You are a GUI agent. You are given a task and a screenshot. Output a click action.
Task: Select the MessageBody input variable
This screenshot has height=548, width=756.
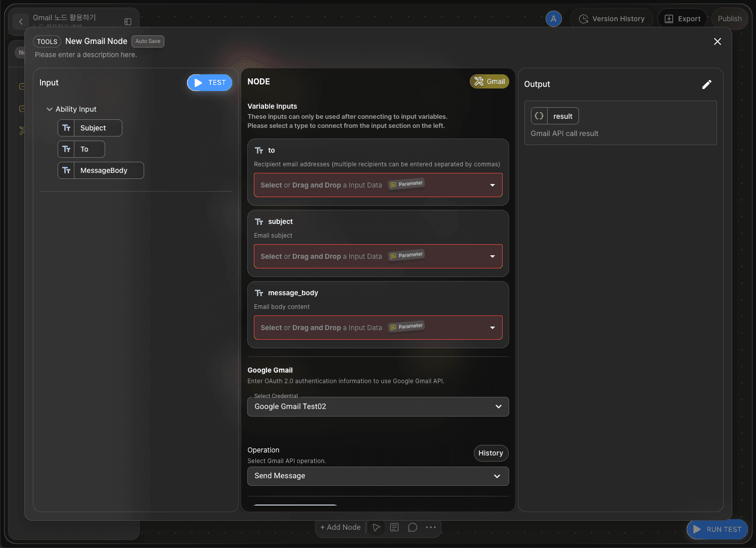(x=101, y=170)
